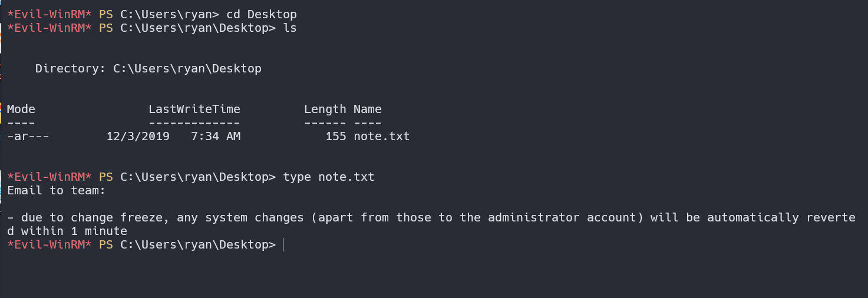This screenshot has height=298, width=868.
Task: Click the "Length" column header
Action: pos(325,109)
